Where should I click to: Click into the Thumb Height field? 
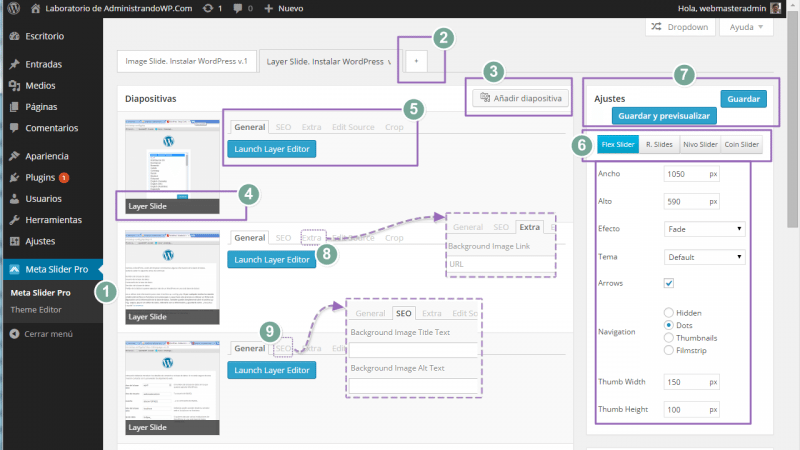tap(691, 409)
